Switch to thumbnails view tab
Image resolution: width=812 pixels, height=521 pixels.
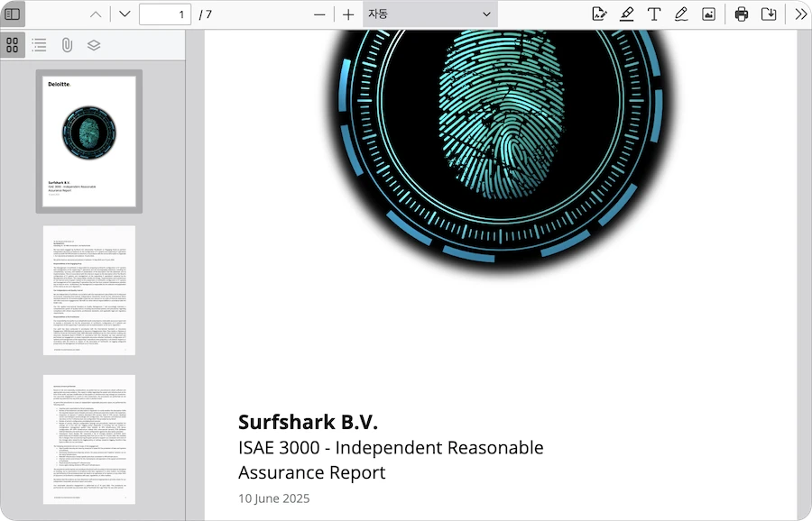13,45
